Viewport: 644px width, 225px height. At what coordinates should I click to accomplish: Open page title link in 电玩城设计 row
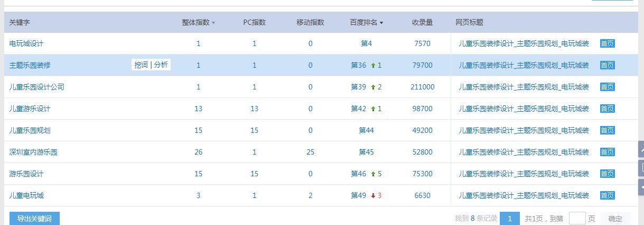524,43
